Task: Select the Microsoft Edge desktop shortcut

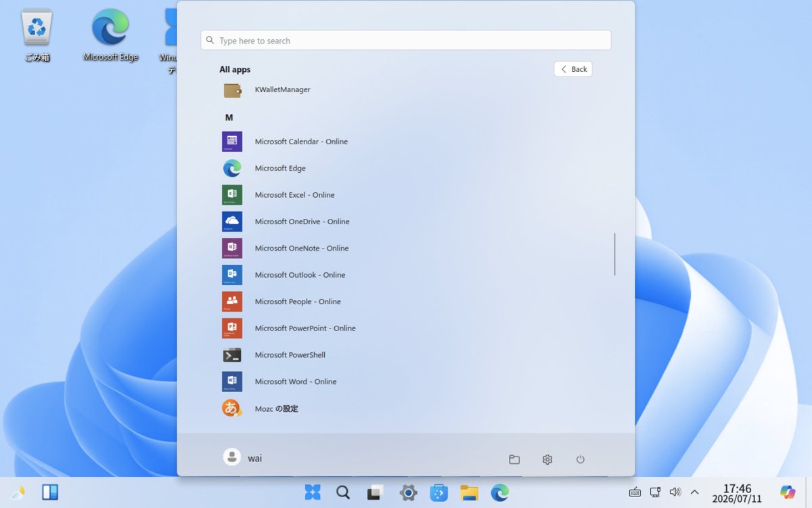Action: [110, 35]
